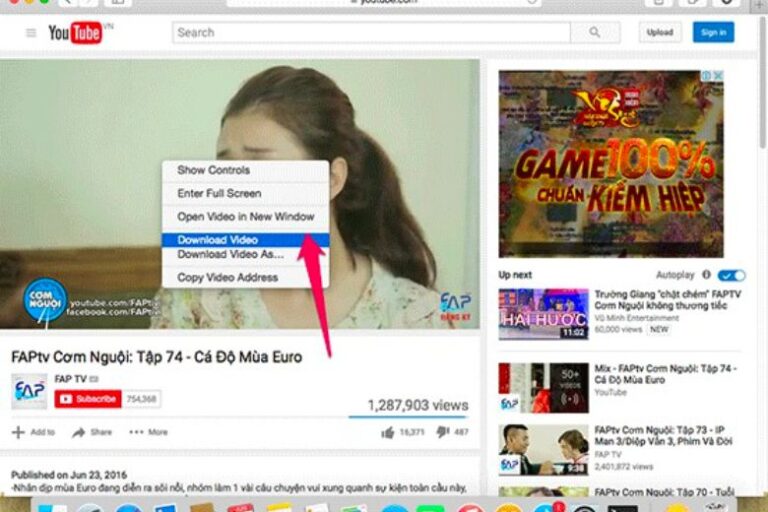Image resolution: width=768 pixels, height=512 pixels.
Task: Open the Game 100% Kiếm Hiệp ad banner
Action: (611, 164)
